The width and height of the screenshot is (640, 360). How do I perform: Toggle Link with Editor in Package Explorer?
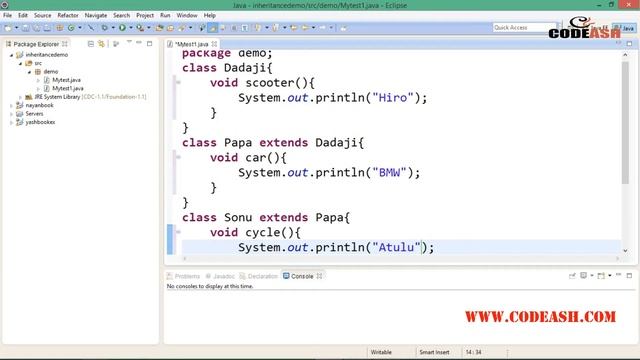[101, 44]
